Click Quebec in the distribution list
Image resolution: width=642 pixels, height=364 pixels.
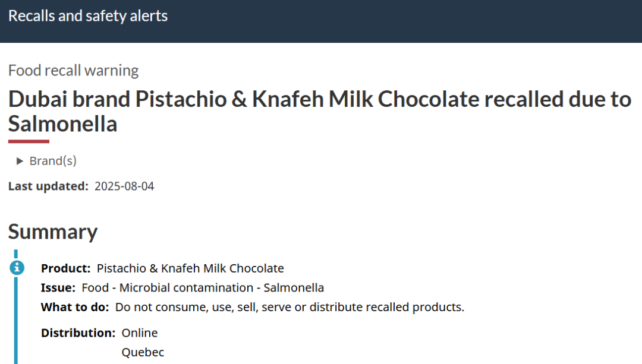(x=143, y=352)
